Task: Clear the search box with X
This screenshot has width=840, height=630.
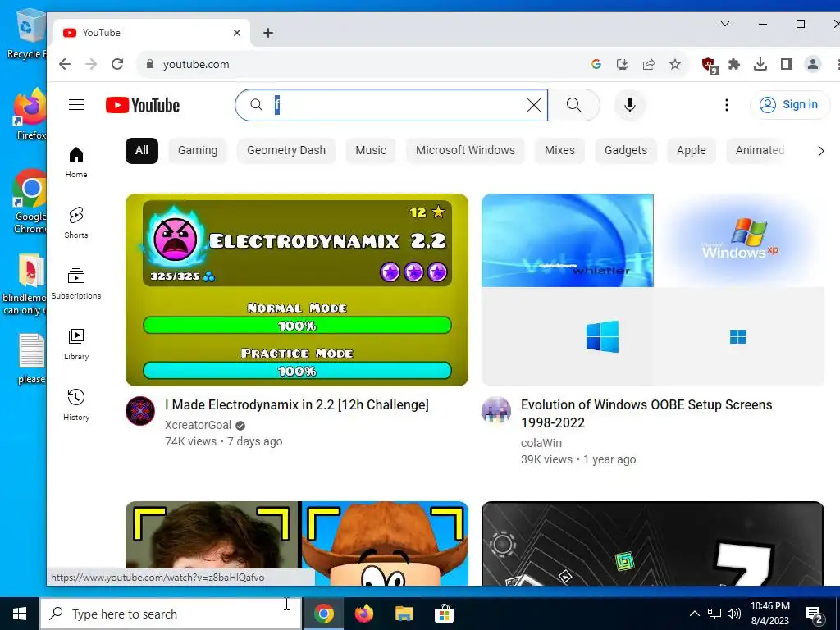Action: coord(533,105)
